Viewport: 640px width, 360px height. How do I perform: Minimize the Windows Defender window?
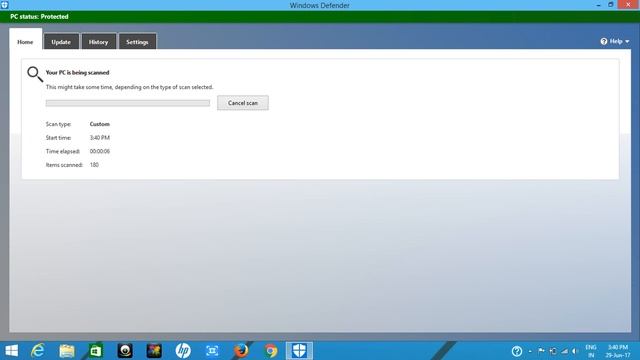coord(598,5)
